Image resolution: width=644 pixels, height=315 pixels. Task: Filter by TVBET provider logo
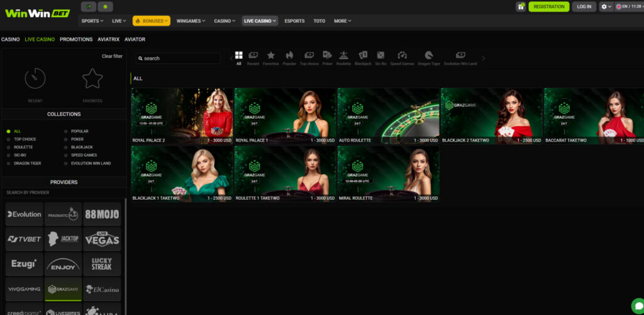coord(25,239)
